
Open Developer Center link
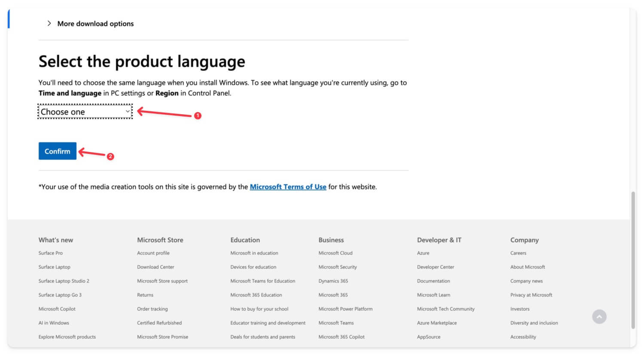coord(435,267)
